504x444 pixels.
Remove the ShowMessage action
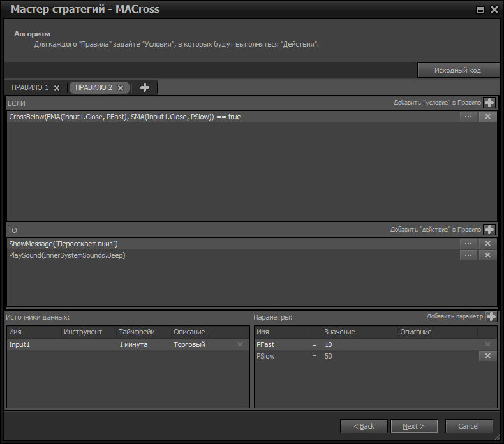pyautogui.click(x=487, y=244)
